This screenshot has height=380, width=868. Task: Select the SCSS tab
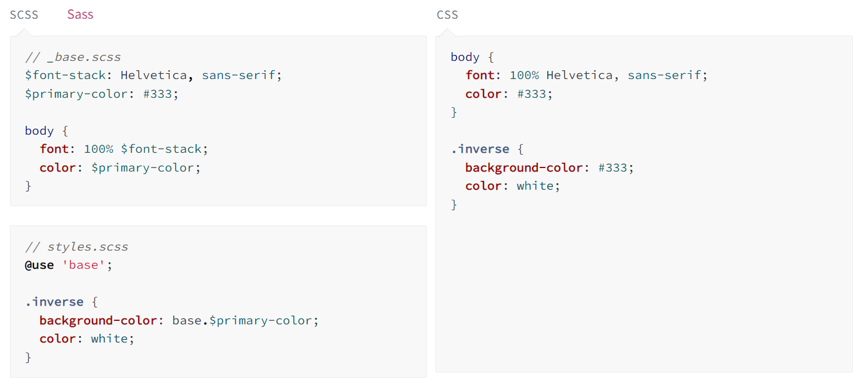click(24, 15)
